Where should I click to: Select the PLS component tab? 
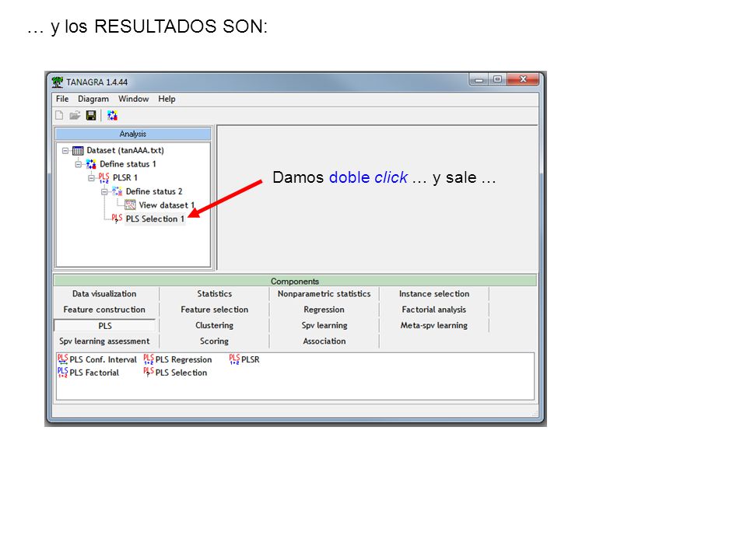pyautogui.click(x=105, y=326)
